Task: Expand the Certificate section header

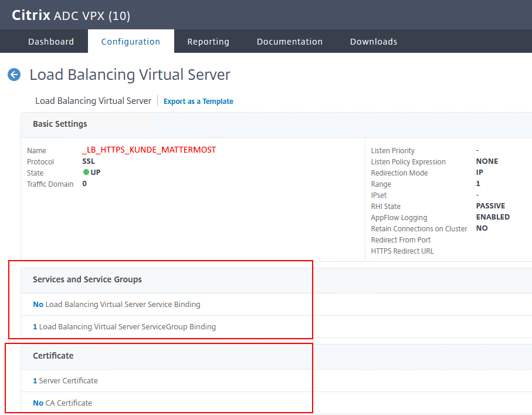Action: [53, 356]
